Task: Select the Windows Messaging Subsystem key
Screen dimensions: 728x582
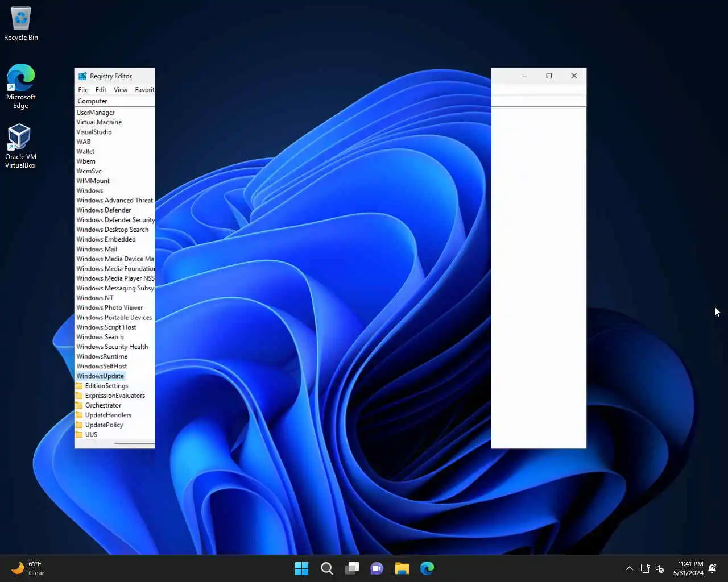Action: click(115, 288)
